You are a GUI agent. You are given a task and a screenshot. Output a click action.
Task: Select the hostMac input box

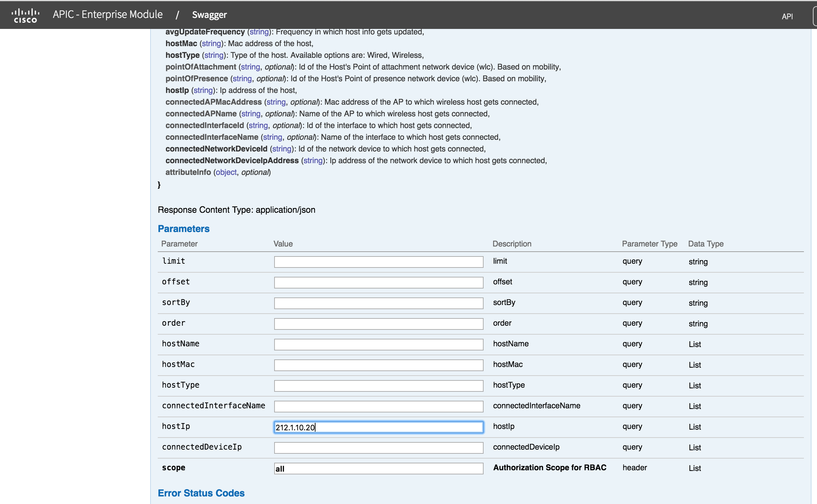coord(378,365)
